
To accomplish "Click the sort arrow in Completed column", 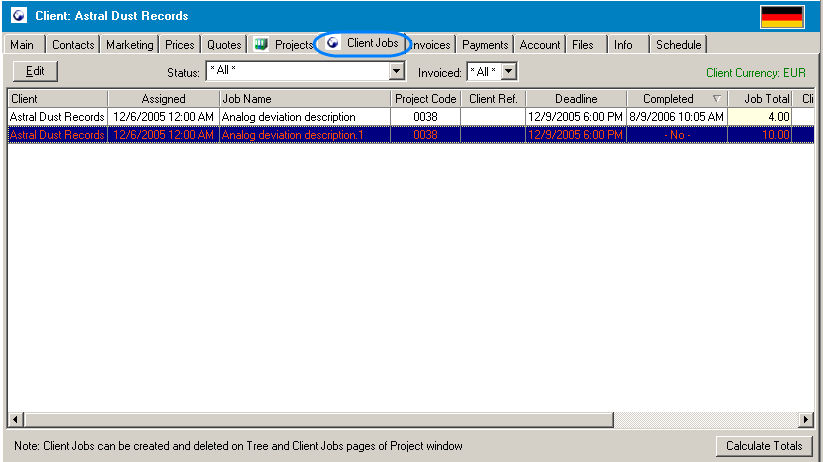I will (716, 99).
